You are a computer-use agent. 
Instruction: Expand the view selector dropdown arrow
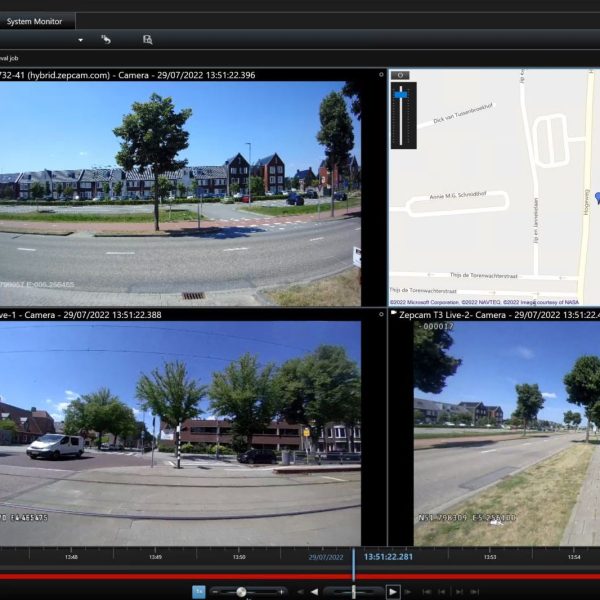click(x=80, y=40)
